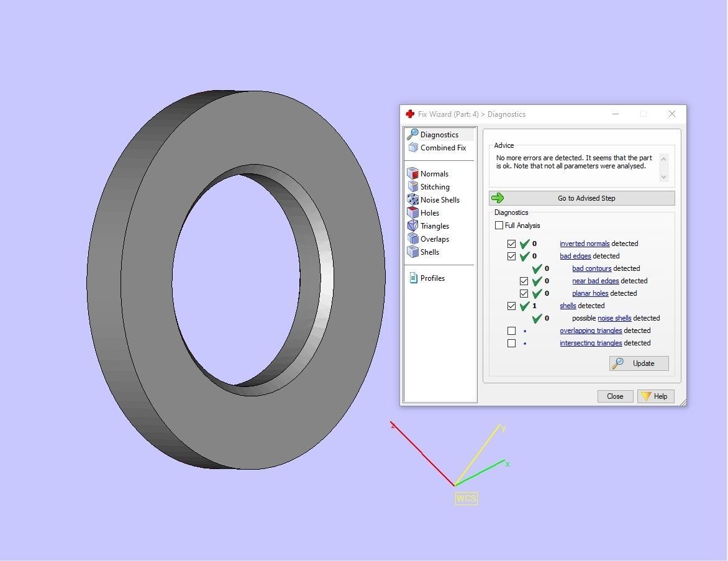Select the Noise Shells step
Viewport: 728px width, 561px height.
[440, 199]
